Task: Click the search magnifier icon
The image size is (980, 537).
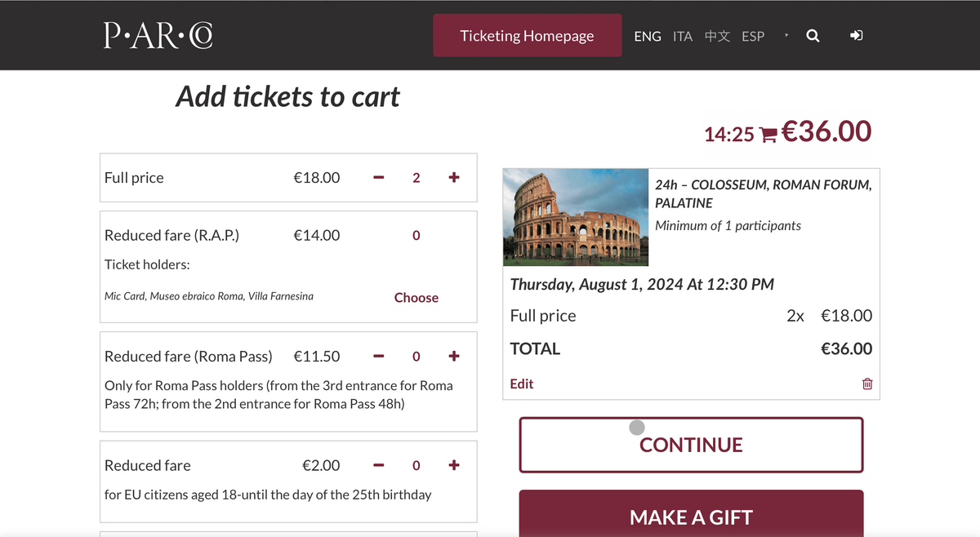Action: [x=813, y=36]
